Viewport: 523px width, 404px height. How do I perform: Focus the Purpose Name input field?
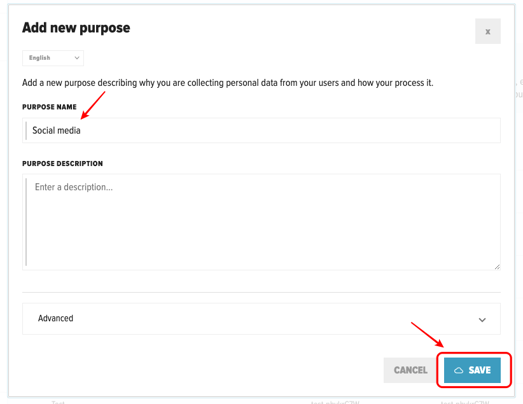tap(261, 130)
